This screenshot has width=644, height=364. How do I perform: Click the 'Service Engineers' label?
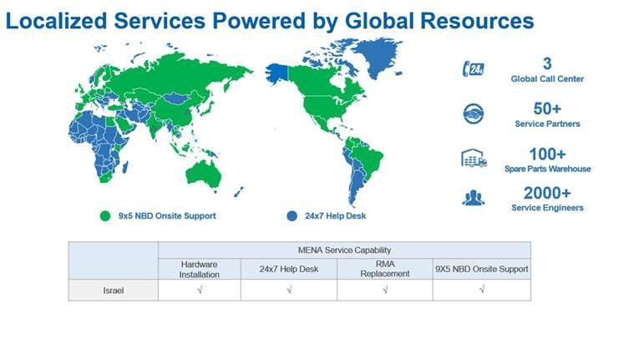click(547, 208)
